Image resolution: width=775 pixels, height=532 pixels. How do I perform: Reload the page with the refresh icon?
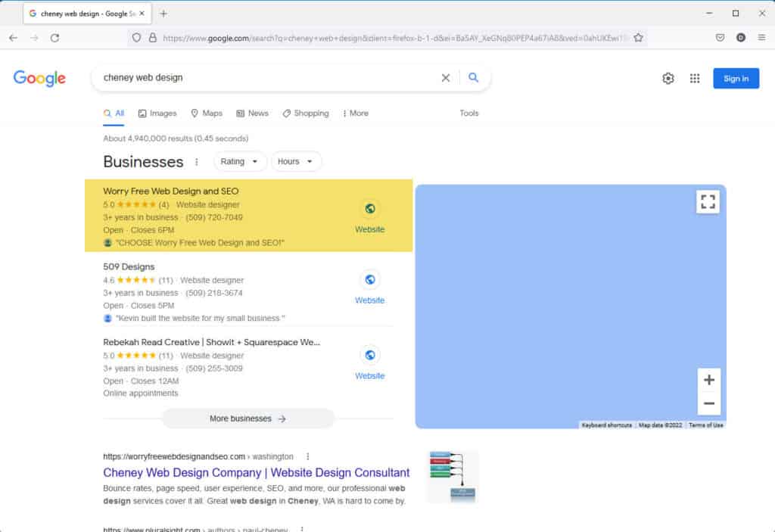[54, 38]
